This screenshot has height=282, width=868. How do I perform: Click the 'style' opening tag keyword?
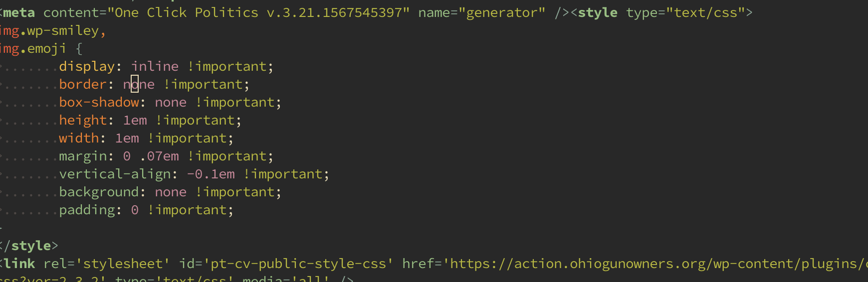[x=598, y=12]
